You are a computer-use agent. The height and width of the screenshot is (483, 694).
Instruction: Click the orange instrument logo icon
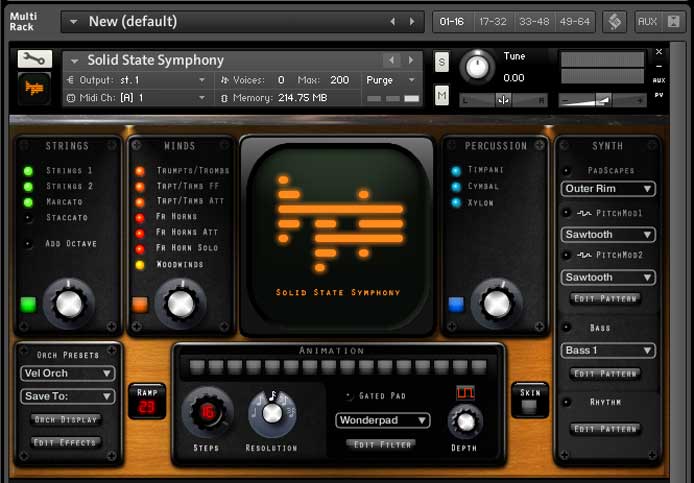pos(35,89)
